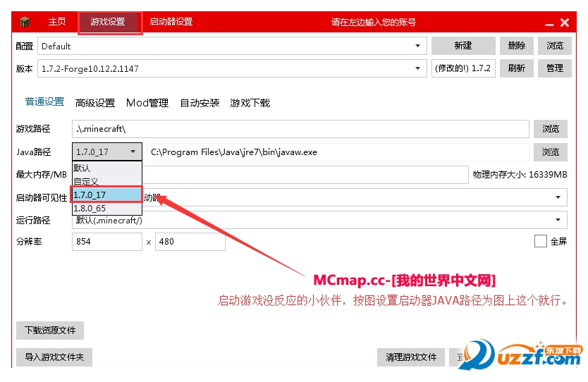Open 游戏下载 sub-tab
The image size is (588, 382).
(250, 103)
